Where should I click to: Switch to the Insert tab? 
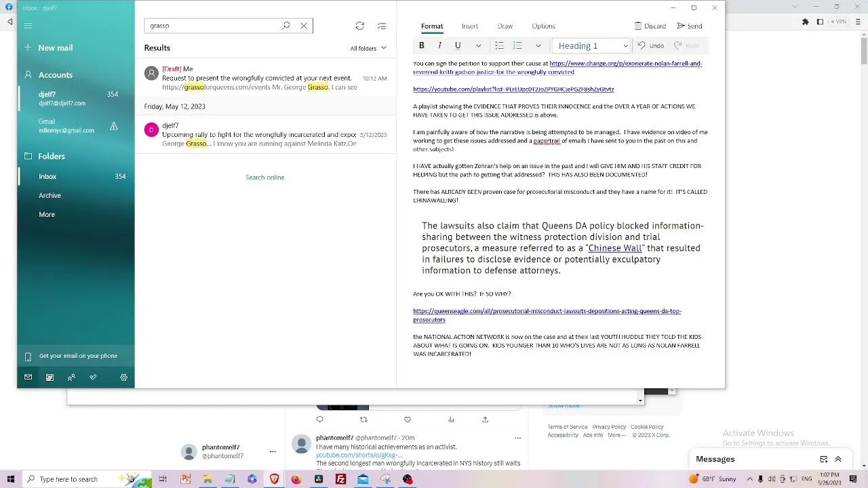tap(470, 26)
